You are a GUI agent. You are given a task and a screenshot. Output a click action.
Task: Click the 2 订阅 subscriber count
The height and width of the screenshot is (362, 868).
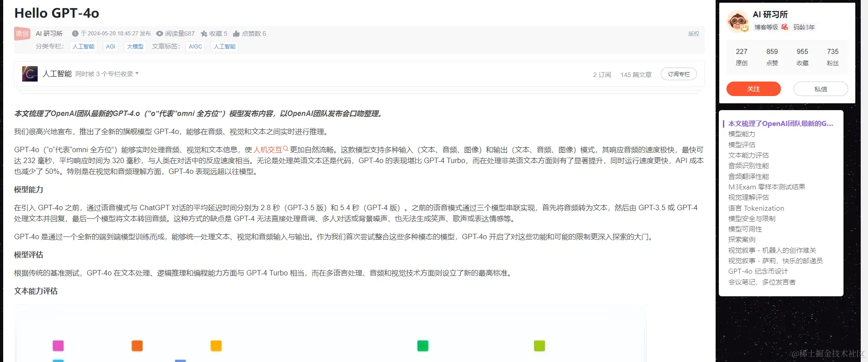point(602,75)
